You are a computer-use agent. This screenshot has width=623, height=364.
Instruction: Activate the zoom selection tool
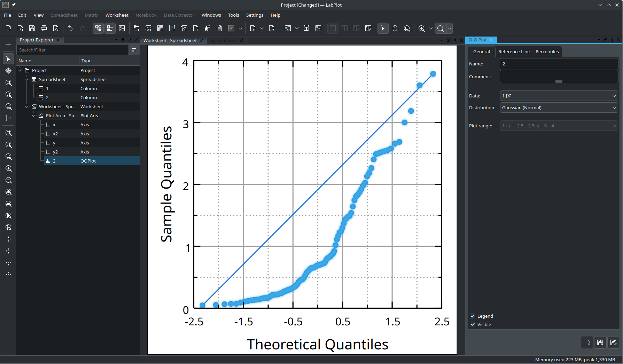[407, 28]
